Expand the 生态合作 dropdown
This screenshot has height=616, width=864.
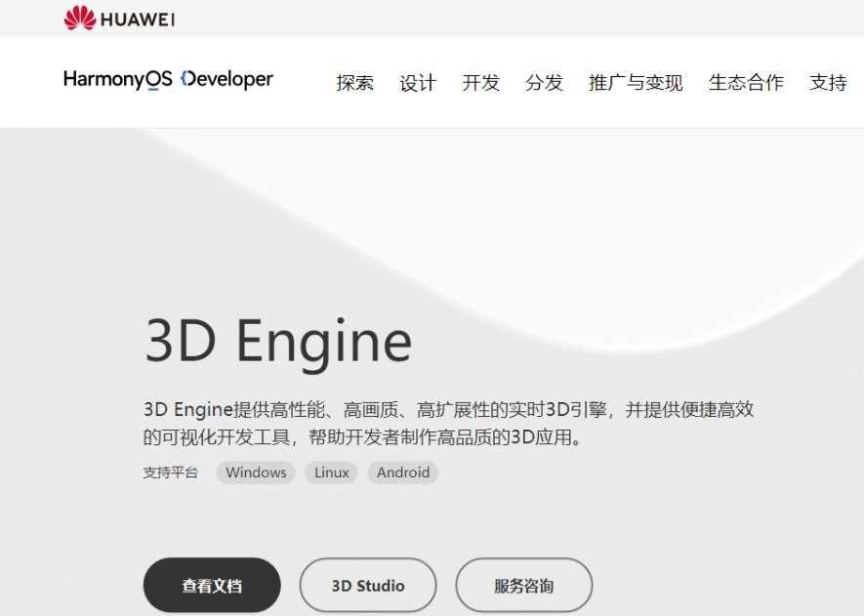(x=746, y=83)
